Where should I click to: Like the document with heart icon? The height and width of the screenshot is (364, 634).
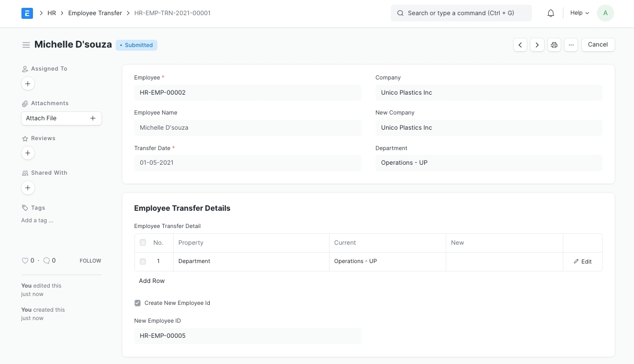tap(25, 260)
